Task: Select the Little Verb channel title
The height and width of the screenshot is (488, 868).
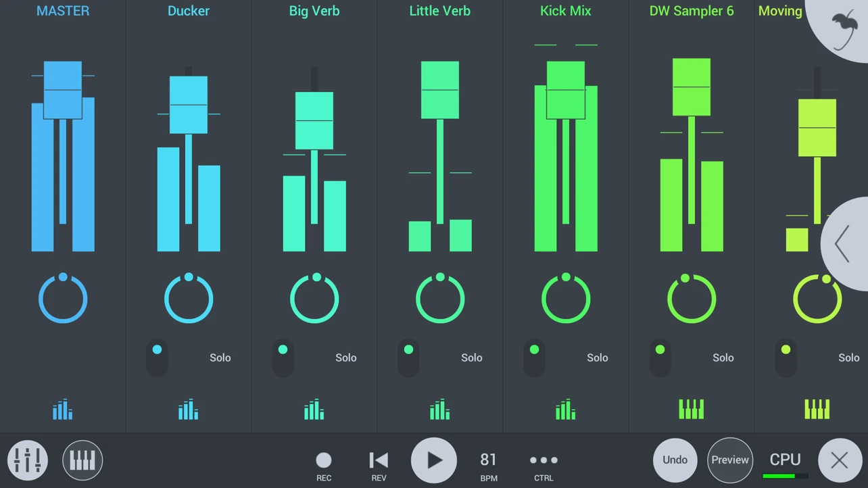Action: [440, 11]
